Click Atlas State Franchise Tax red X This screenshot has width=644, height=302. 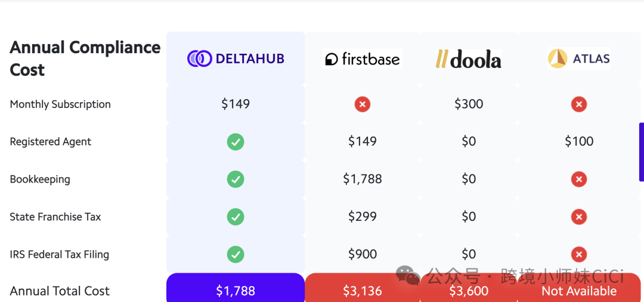[578, 217]
